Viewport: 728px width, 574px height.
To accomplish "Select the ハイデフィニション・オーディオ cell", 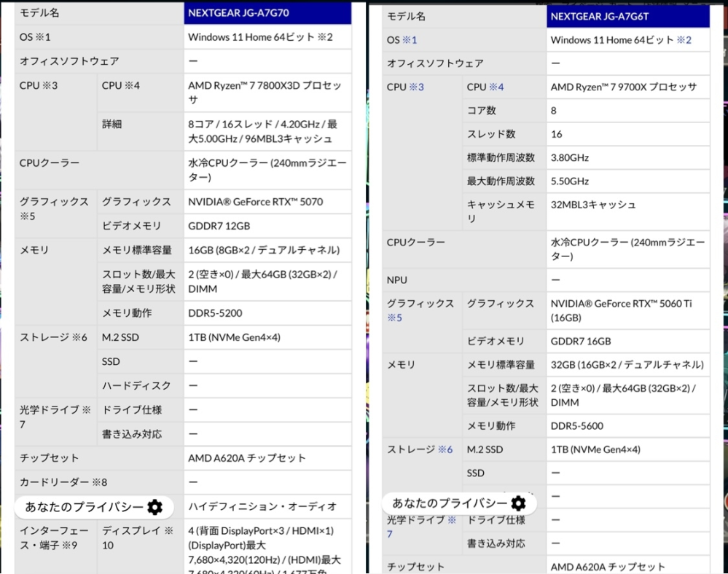I will (267, 506).
